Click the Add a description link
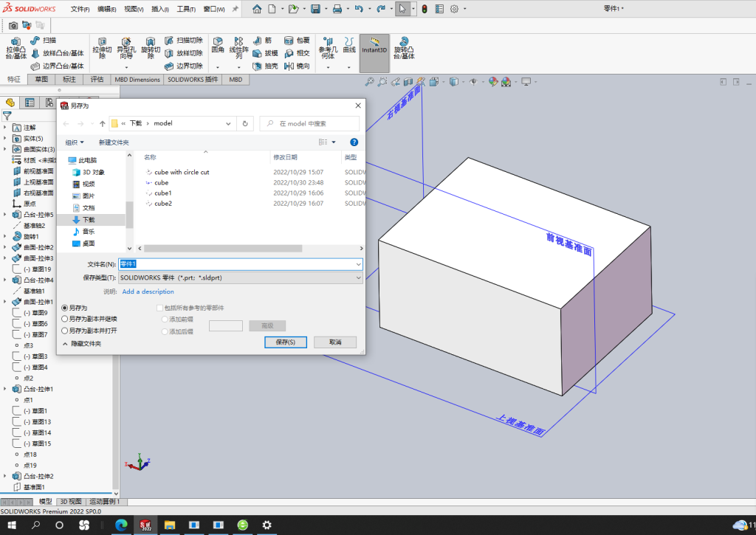 148,291
